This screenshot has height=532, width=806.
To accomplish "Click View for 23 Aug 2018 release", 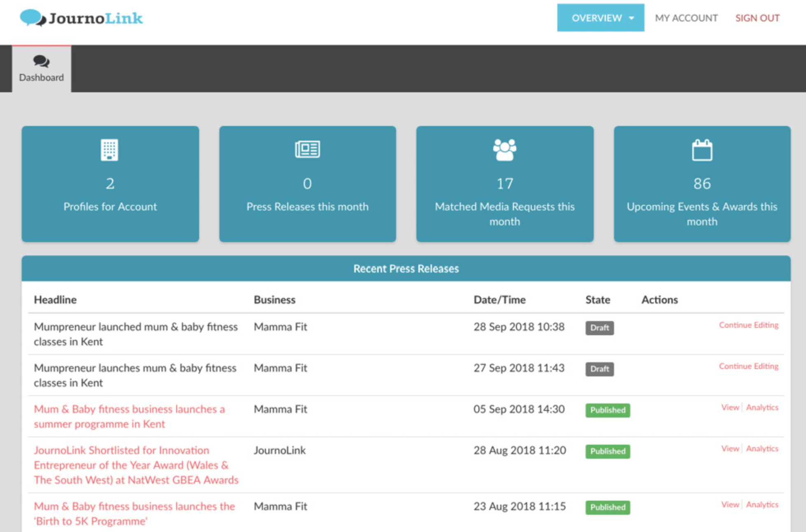I will tap(730, 504).
